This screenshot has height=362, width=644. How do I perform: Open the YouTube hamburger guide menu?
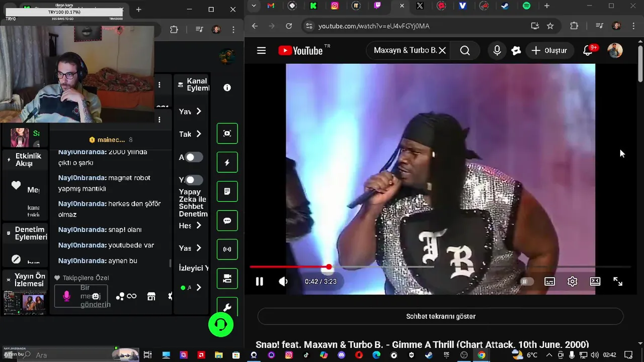point(261,50)
